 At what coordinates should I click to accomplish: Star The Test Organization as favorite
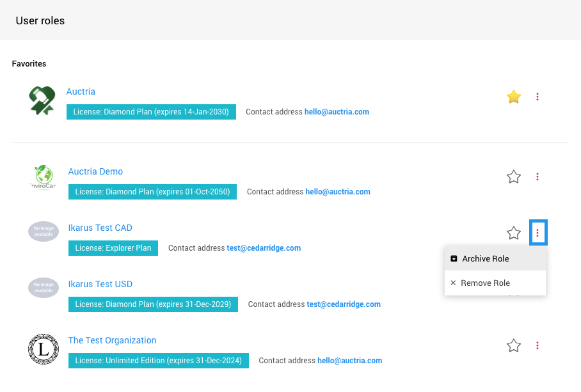(x=513, y=346)
